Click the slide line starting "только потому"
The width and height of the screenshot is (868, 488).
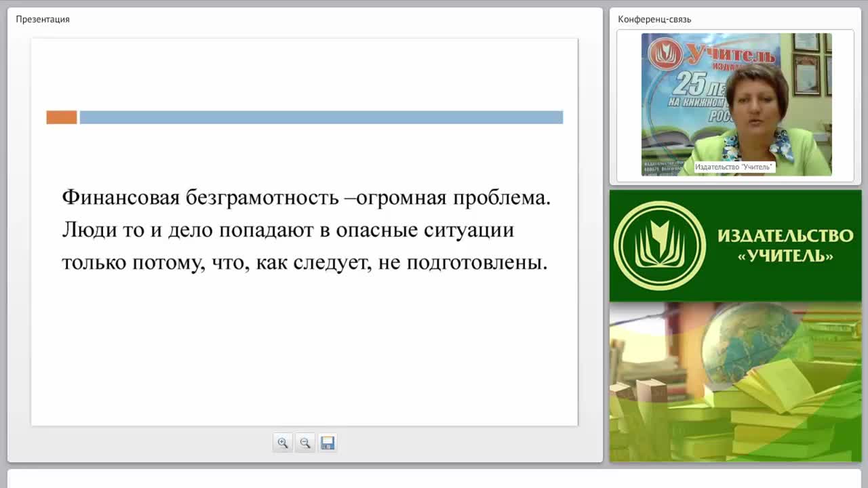click(x=304, y=263)
